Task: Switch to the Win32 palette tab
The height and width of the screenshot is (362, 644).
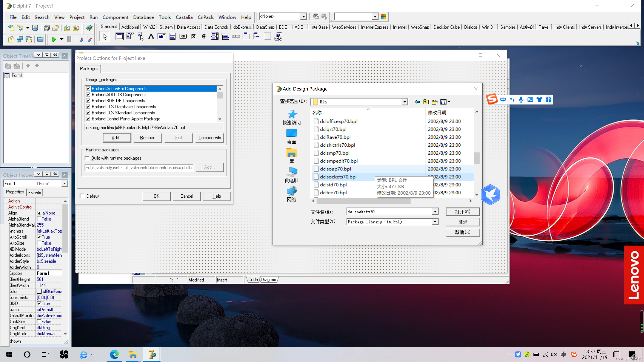Action: pyautogui.click(x=149, y=27)
